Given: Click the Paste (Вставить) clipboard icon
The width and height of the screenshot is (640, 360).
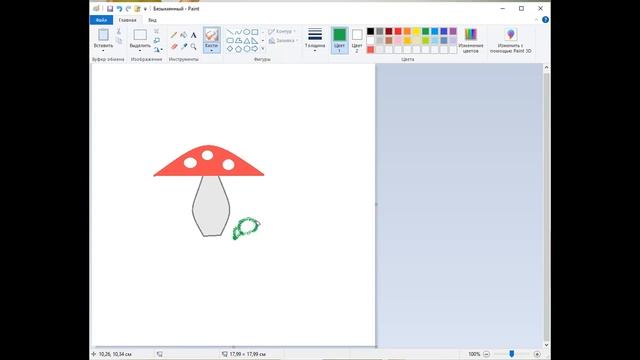Looking at the screenshot, I should click(x=103, y=35).
